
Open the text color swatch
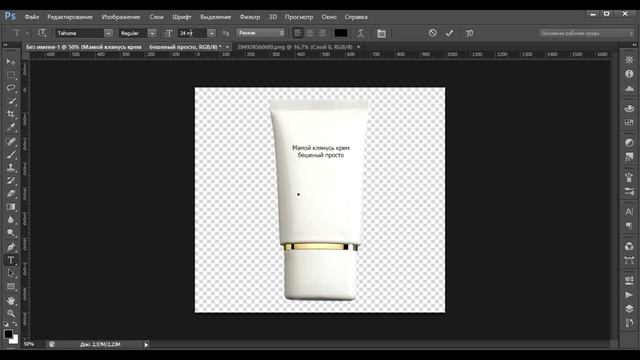point(341,33)
